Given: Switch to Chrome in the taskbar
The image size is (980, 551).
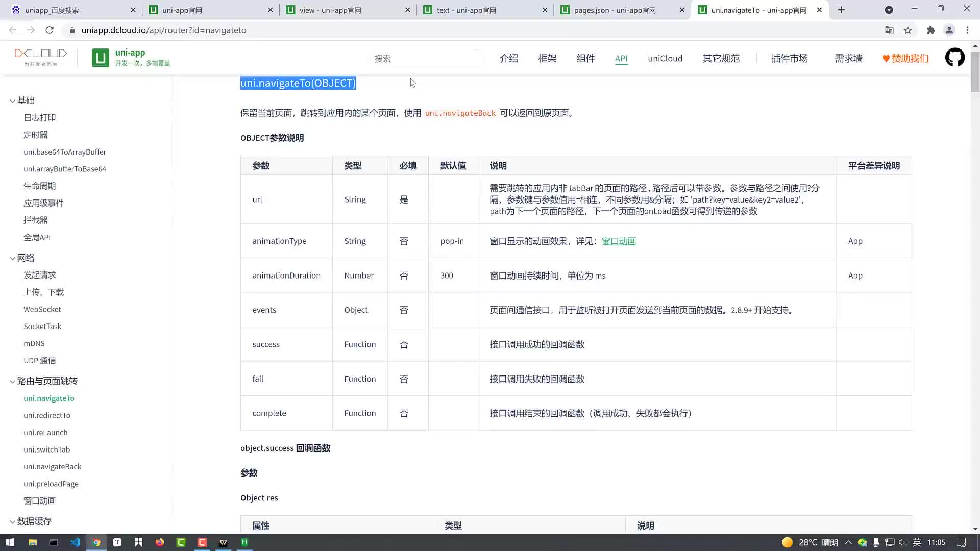Looking at the screenshot, I should point(96,542).
